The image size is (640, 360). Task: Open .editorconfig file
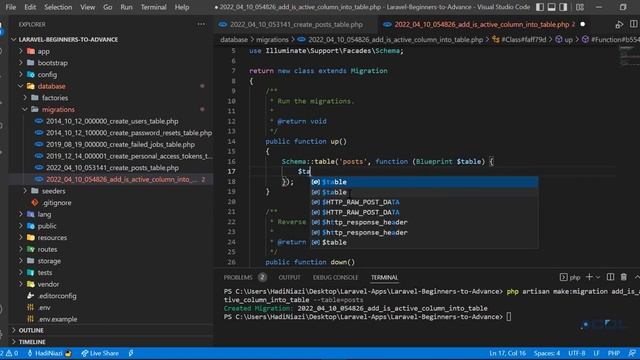(x=57, y=296)
